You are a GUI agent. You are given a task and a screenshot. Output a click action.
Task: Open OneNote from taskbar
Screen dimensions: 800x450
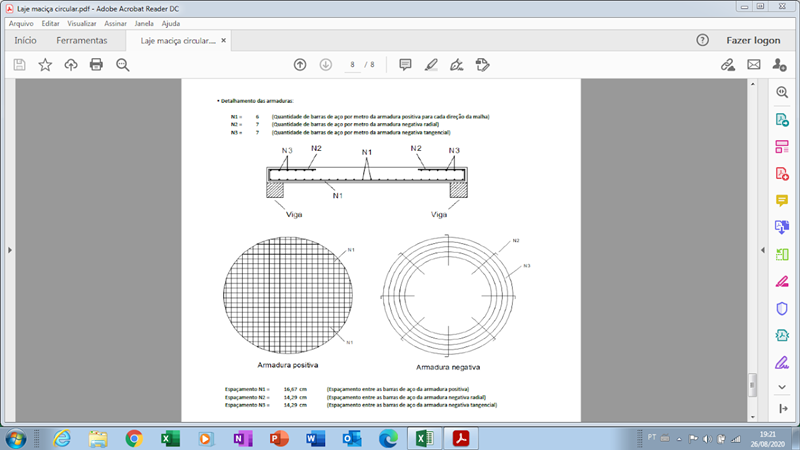[243, 439]
